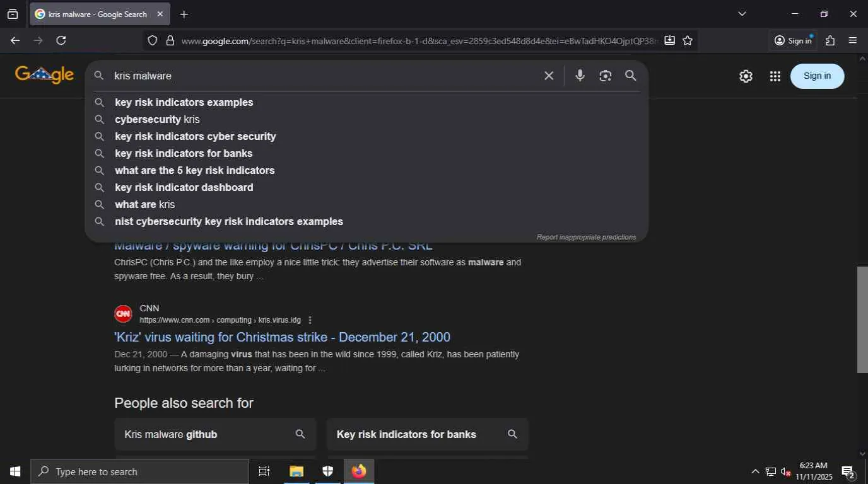This screenshot has width=868, height=484.
Task: Open the Firefox application menu
Action: (x=853, y=40)
